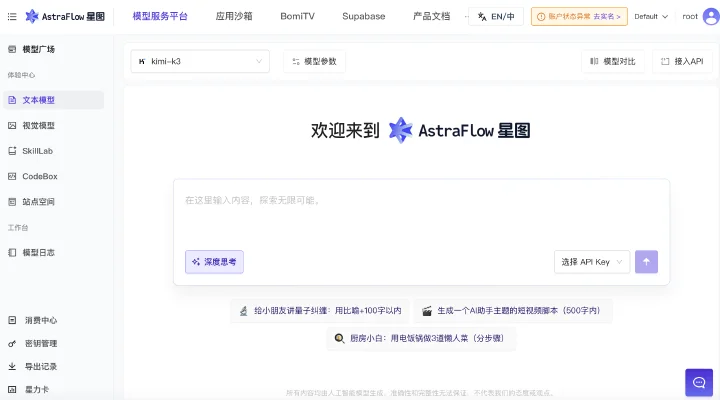Select 文本模型 in the sidebar
The height and width of the screenshot is (400, 720).
[53, 100]
